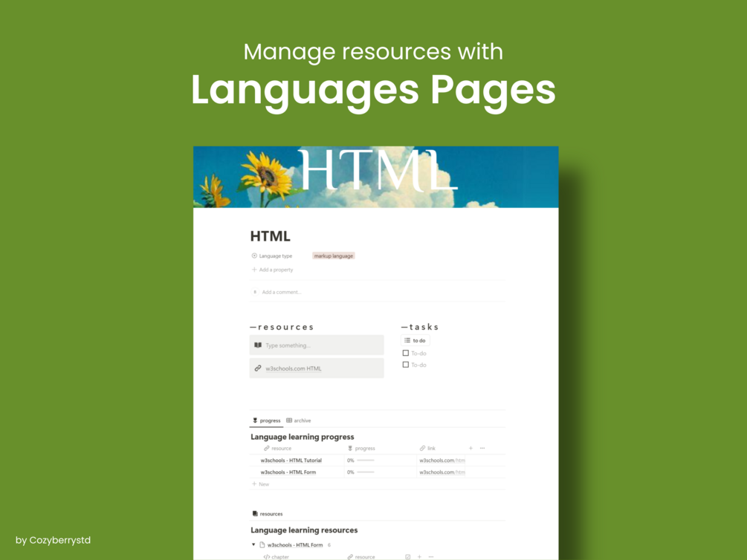This screenshot has height=560, width=747.
Task: Click the HTML Tutorial row's 0% progress bar
Action: coord(366,460)
